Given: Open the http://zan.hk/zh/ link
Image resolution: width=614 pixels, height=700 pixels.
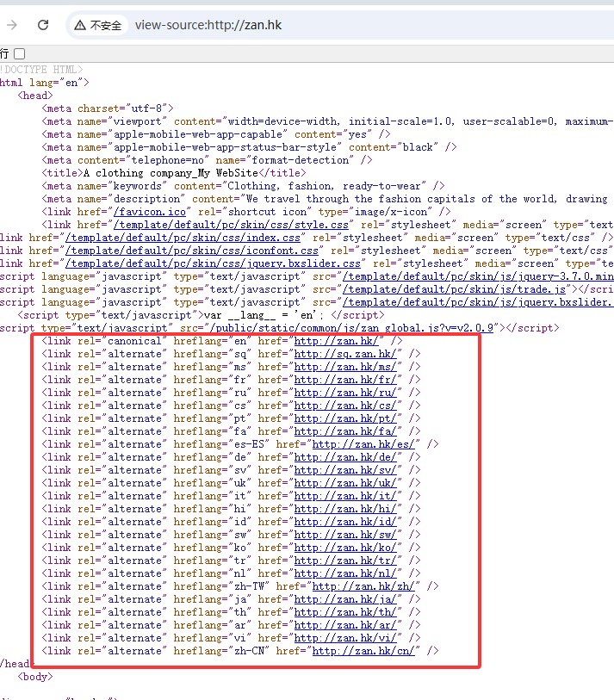Looking at the screenshot, I should [363, 587].
